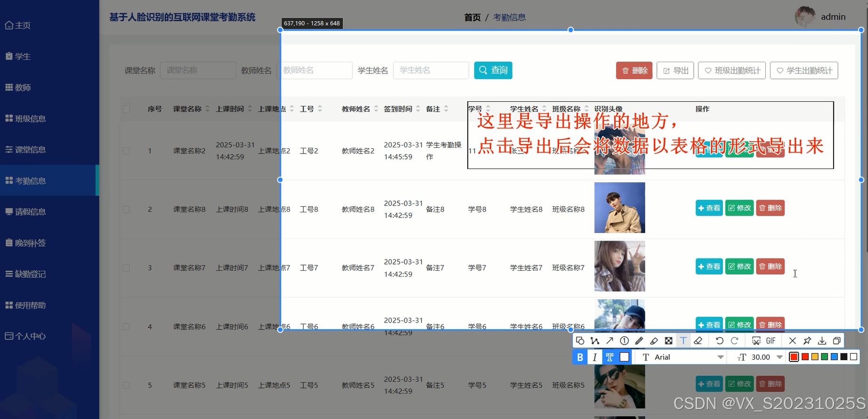
Task: Tick the checkbox for row 课堂名称7
Action: point(126,268)
